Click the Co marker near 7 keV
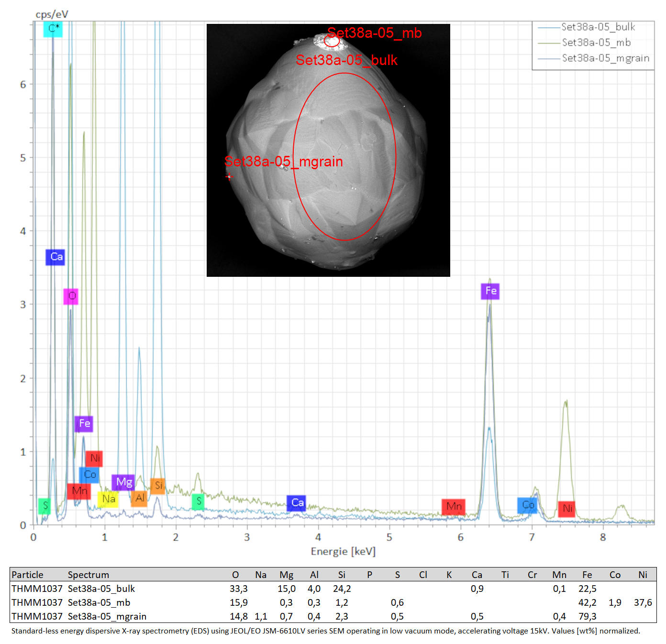 pos(527,505)
